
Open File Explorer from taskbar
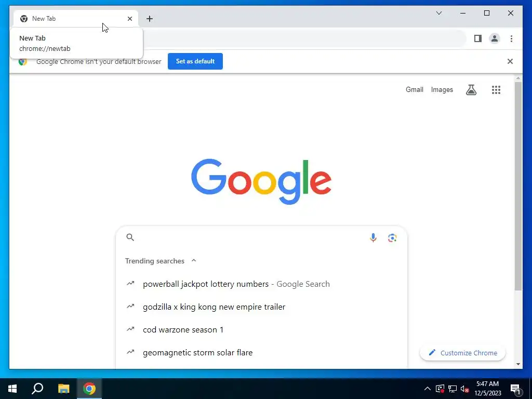[x=63, y=389]
